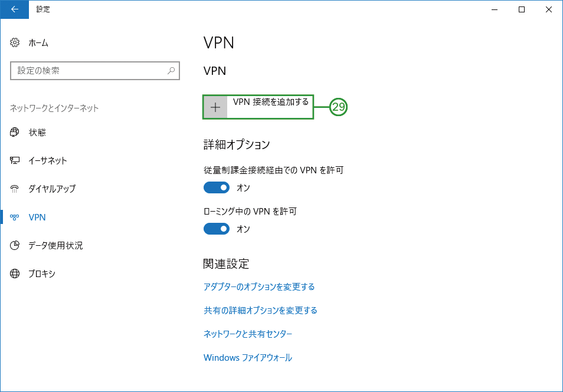The height and width of the screenshot is (392, 563).
Task: Open アダプターのオプションを変更する link
Action: coord(259,287)
